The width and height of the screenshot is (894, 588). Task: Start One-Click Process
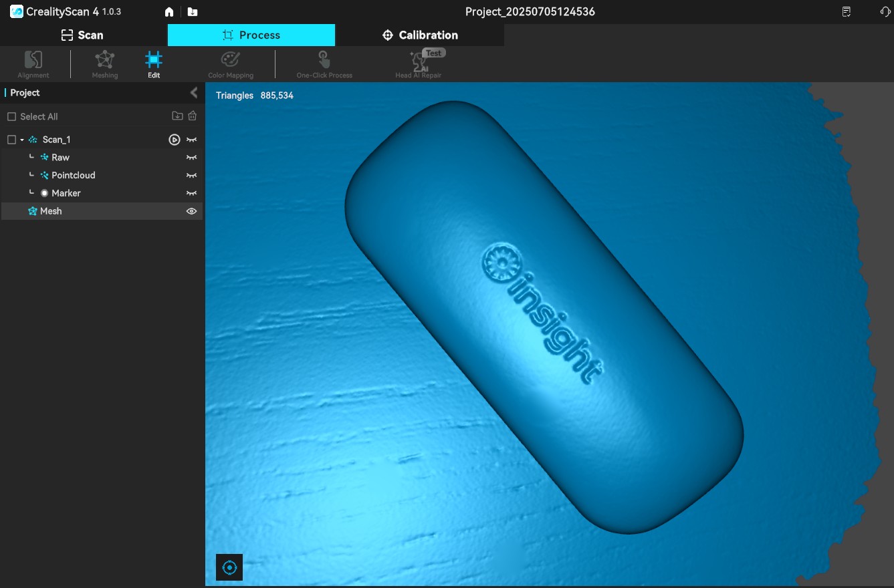click(324, 61)
